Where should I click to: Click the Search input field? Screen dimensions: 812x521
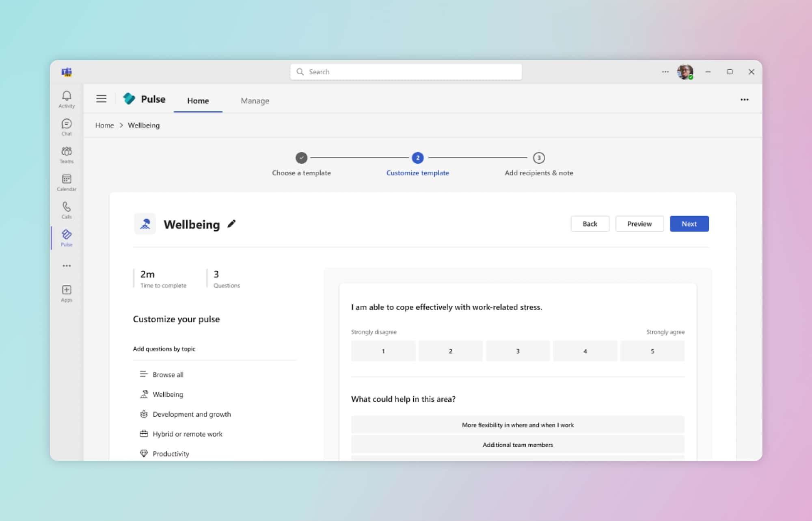pyautogui.click(x=406, y=72)
